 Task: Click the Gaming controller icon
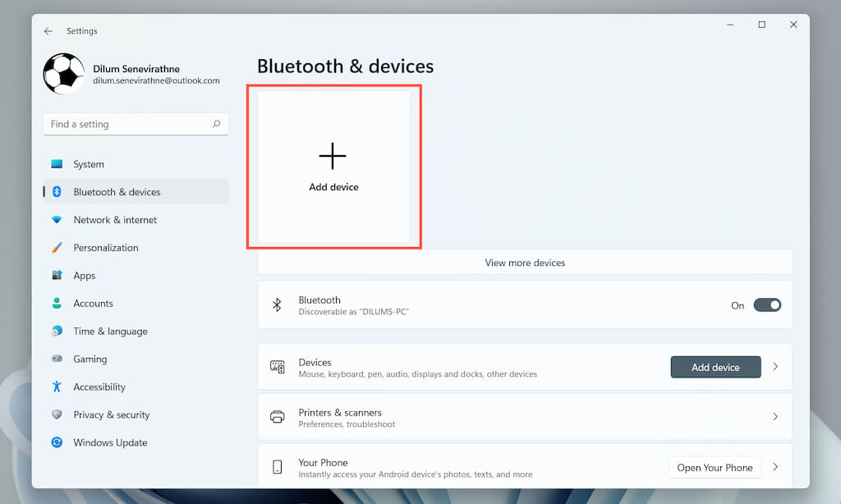57,359
